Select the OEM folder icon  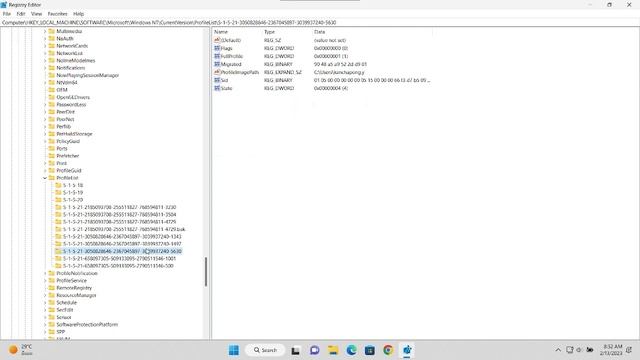point(51,90)
